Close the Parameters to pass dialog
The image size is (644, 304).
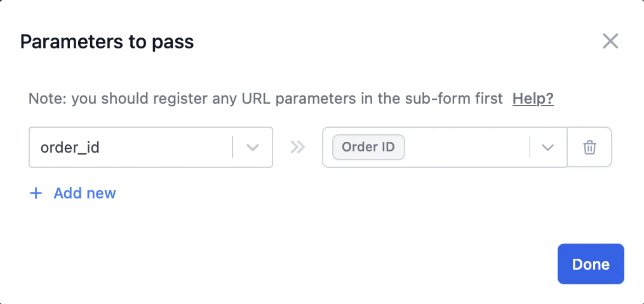point(610,42)
